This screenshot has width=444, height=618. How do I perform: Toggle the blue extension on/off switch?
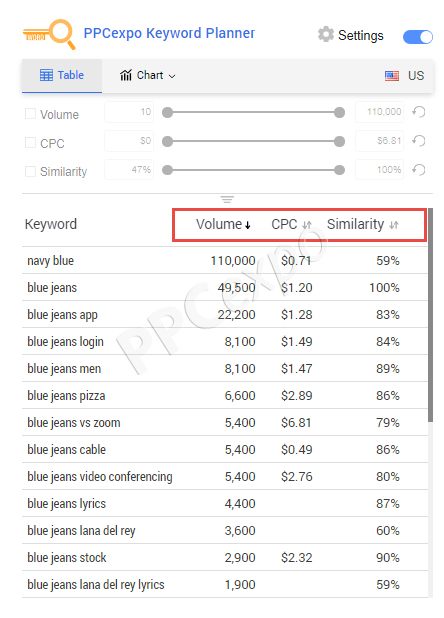(418, 37)
